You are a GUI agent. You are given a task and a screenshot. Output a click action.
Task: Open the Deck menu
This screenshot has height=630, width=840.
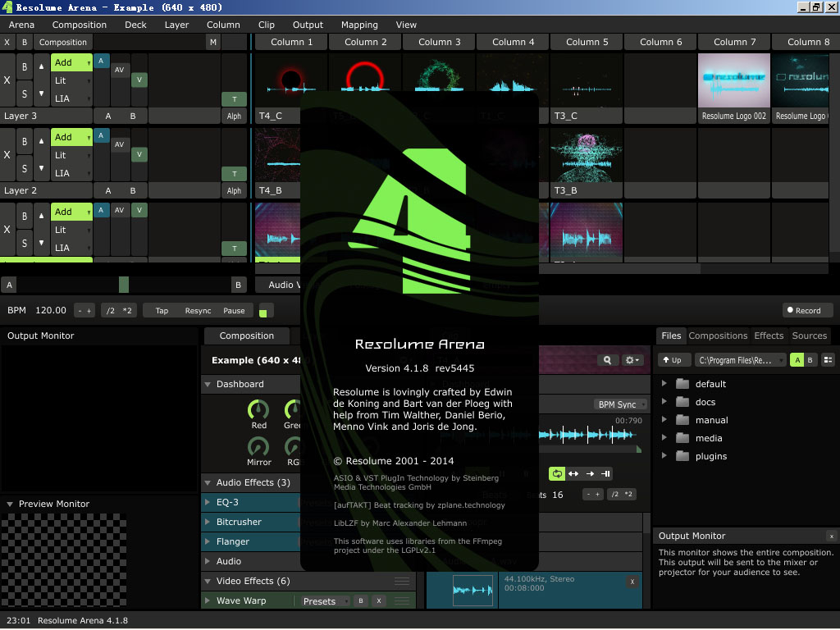pyautogui.click(x=135, y=25)
